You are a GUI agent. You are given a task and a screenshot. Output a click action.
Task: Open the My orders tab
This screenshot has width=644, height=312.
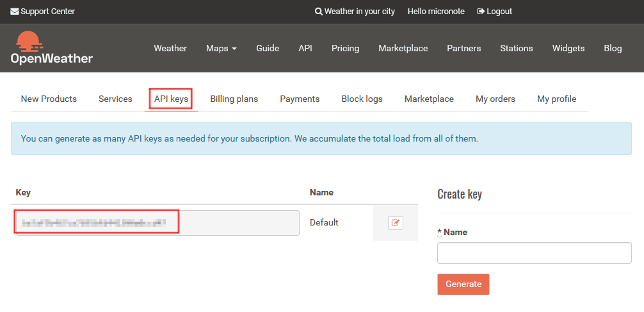(x=495, y=99)
